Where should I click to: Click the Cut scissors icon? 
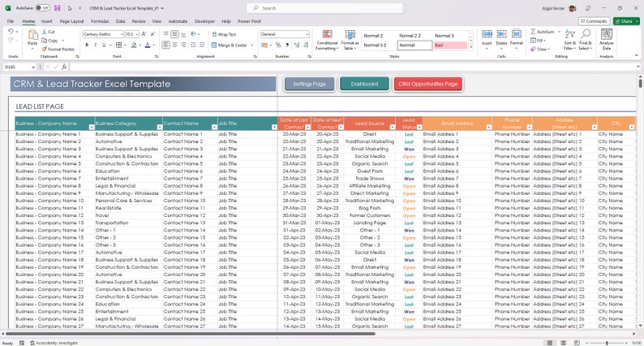45,32
